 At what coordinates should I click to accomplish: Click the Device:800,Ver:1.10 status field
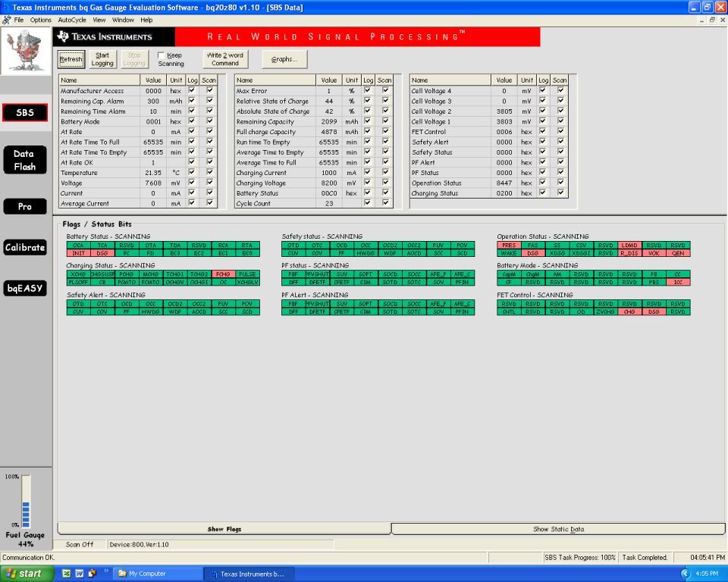(221, 544)
